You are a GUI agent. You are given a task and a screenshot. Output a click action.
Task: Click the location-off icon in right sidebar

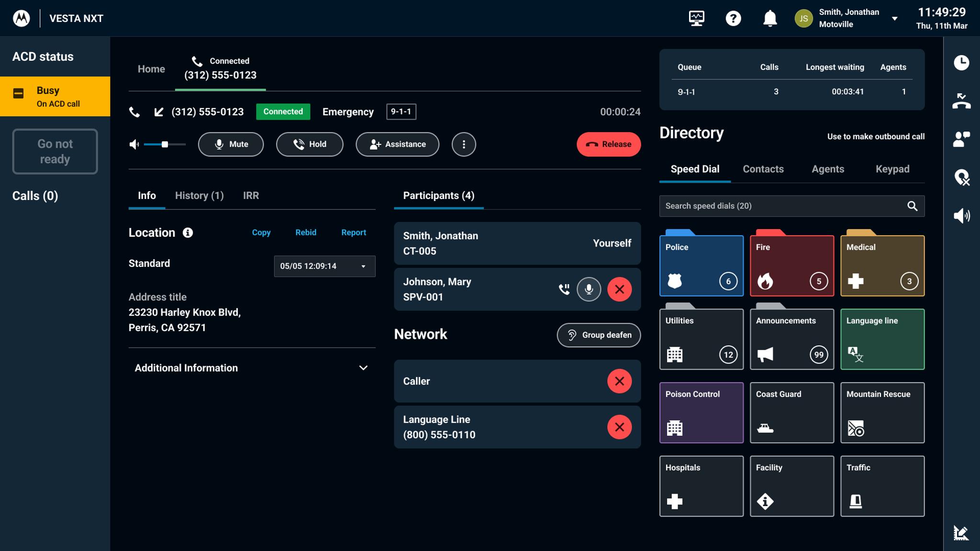click(x=962, y=178)
